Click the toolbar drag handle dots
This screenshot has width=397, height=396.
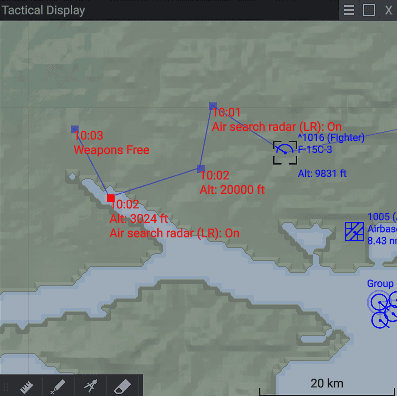[6, 387]
